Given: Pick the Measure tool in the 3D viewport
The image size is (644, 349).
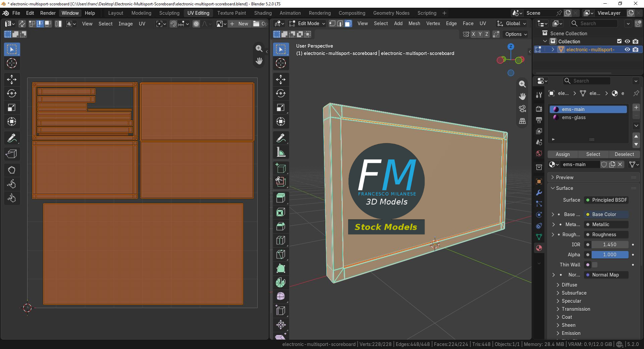Looking at the screenshot, I should pos(281,152).
